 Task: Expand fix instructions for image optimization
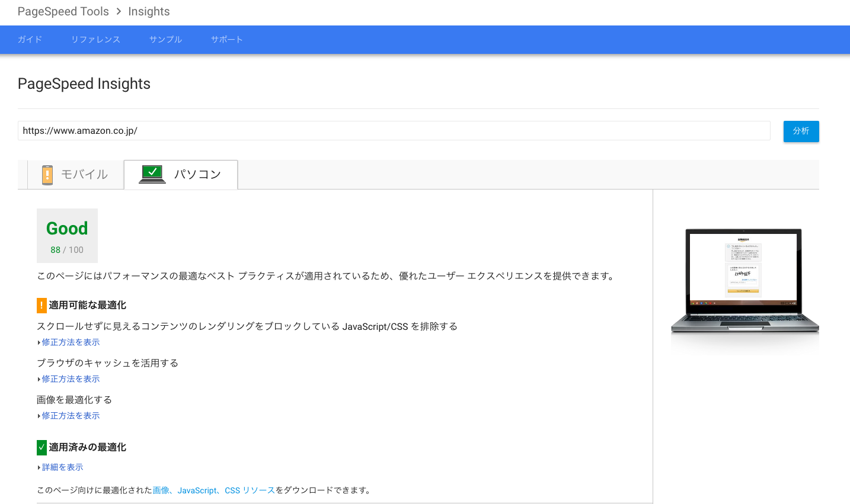[x=71, y=416]
